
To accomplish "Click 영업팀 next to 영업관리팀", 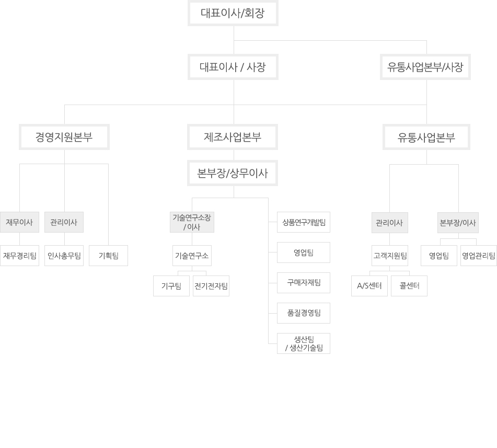I will coord(439,256).
